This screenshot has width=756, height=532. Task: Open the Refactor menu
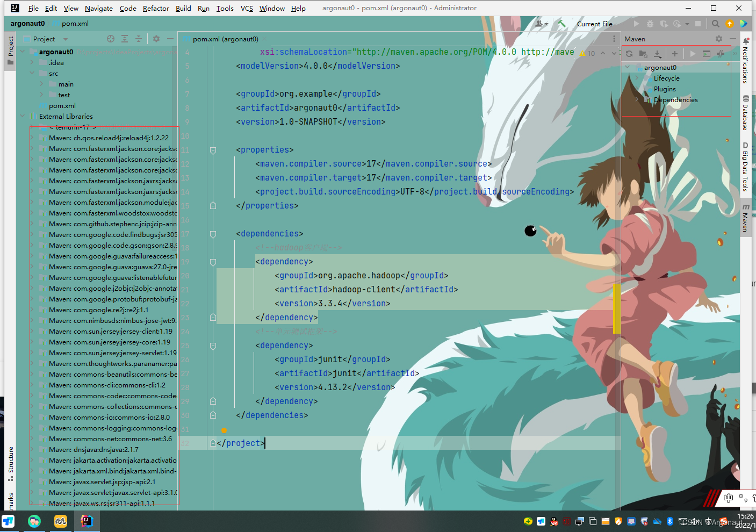[x=156, y=8]
